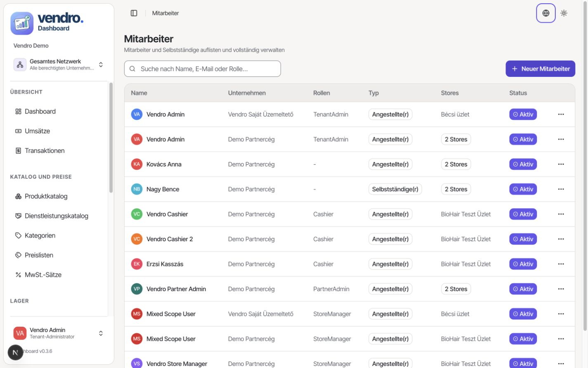Click Selbstständige(r) type badge
Image resolution: width=588 pixels, height=368 pixels.
[395, 189]
